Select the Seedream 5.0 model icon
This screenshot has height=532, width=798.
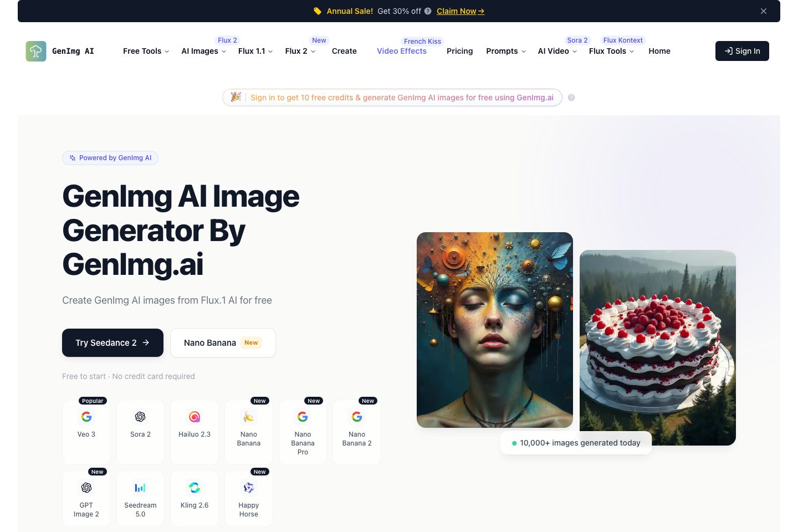[140, 488]
